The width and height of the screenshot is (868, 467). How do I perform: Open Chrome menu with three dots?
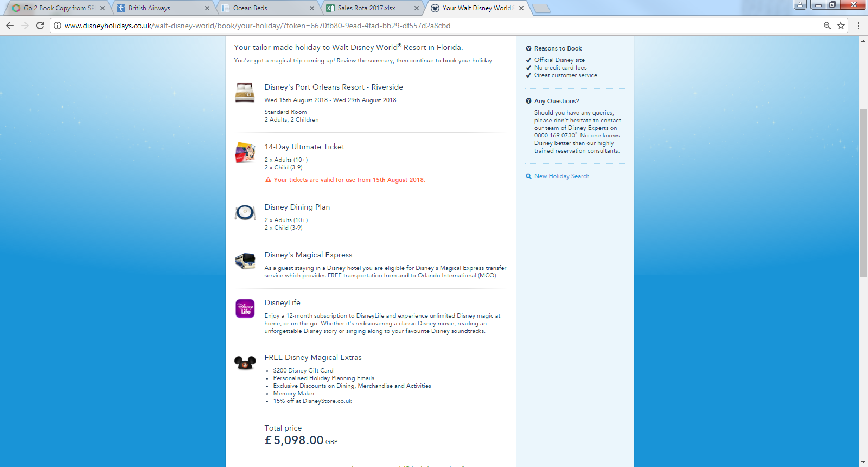click(x=858, y=26)
